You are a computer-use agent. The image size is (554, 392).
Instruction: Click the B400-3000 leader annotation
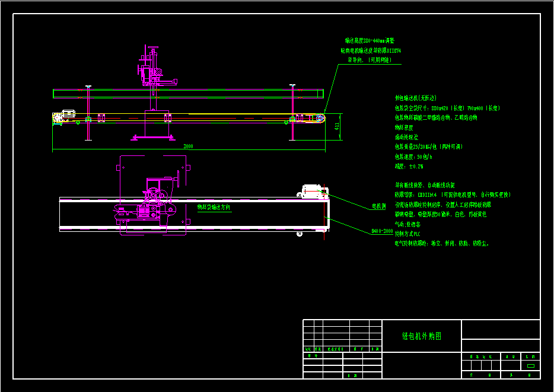pos(382,231)
